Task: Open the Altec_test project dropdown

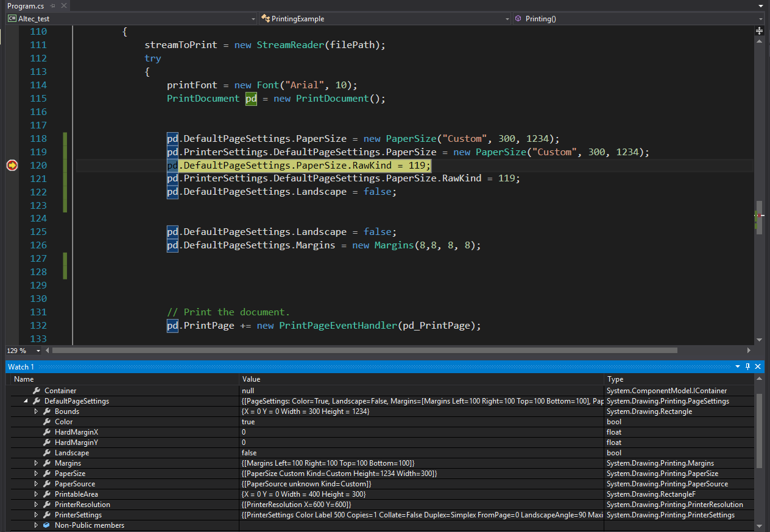Action: click(x=253, y=19)
